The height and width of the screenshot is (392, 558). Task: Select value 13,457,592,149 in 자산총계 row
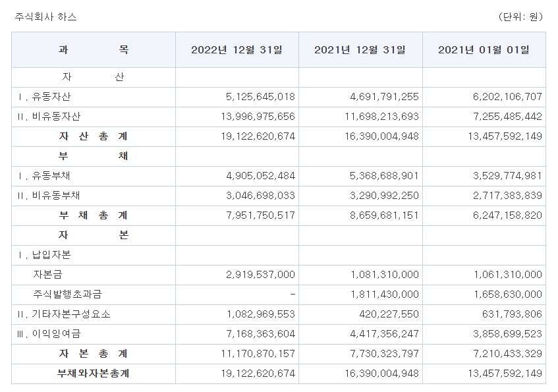point(505,136)
